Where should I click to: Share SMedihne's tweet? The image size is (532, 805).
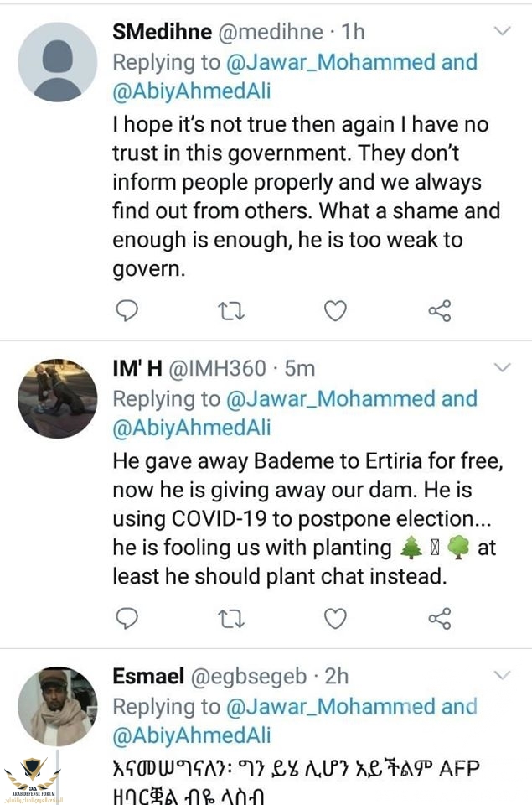click(x=440, y=311)
